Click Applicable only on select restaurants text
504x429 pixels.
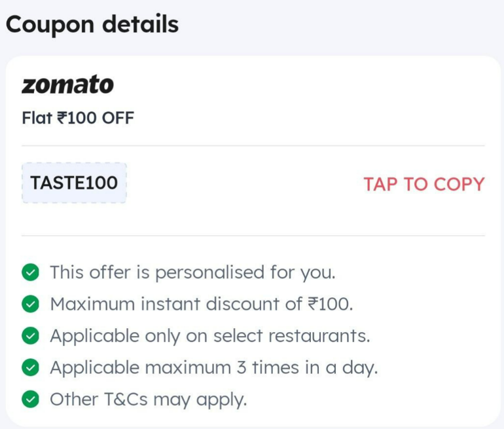click(210, 336)
